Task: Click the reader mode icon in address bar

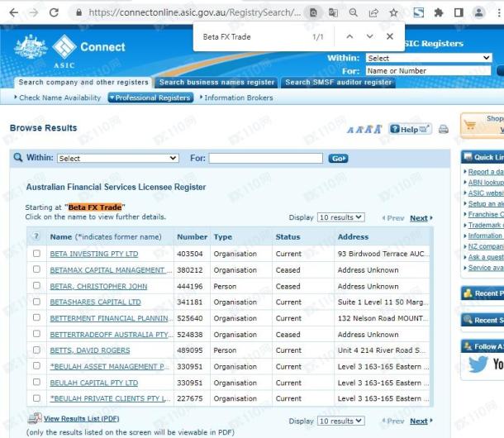Action: point(313,13)
